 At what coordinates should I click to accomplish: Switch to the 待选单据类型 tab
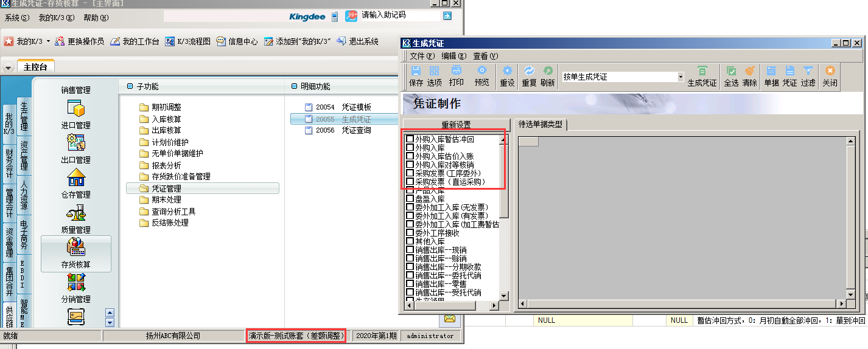(x=541, y=125)
